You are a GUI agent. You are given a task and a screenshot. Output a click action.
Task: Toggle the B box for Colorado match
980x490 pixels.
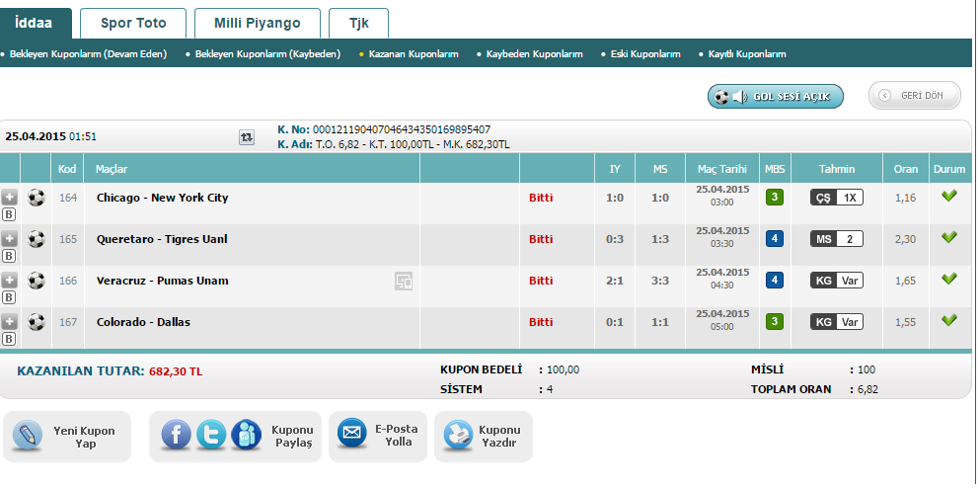[x=9, y=339]
